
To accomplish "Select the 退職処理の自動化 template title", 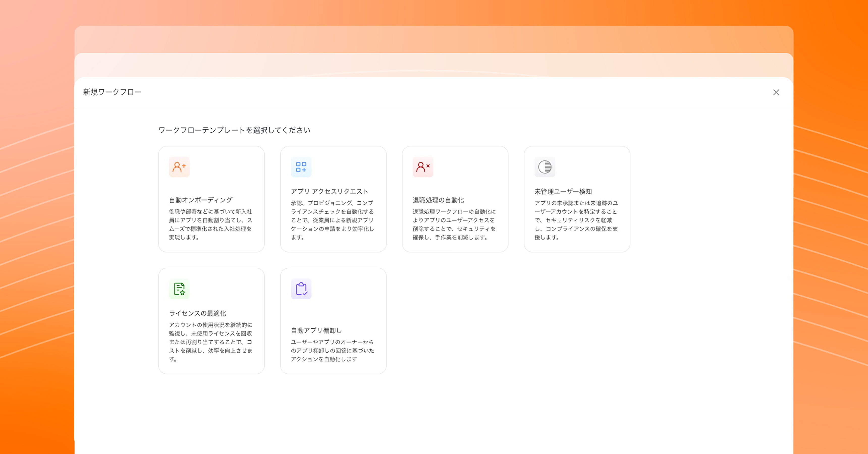I will [x=438, y=200].
